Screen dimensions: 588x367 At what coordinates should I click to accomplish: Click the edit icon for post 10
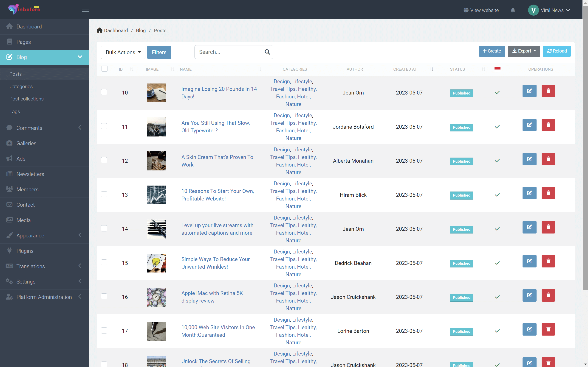point(529,91)
